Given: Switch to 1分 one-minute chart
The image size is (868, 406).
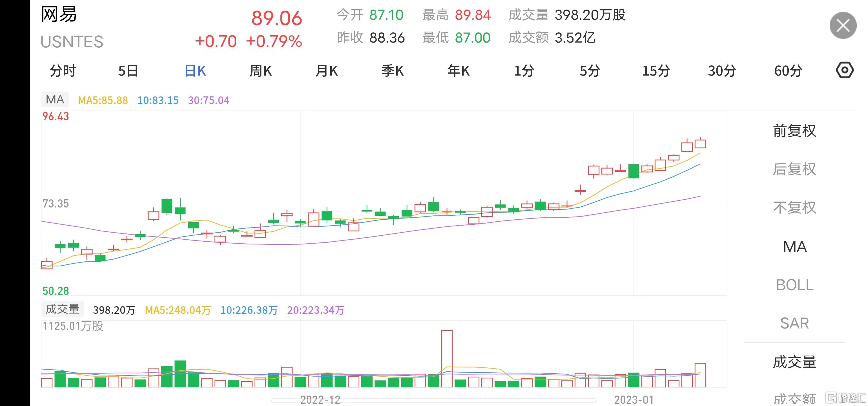Looking at the screenshot, I should (524, 71).
